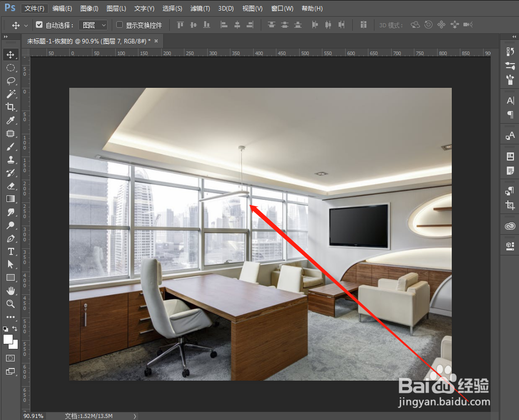The image size is (519, 420).
Task: Align horizontal centers of layers
Action: tap(237, 25)
